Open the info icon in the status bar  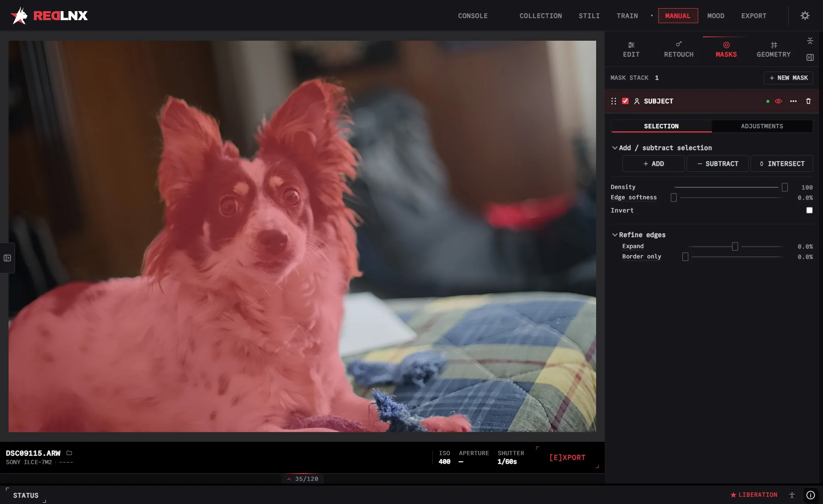(811, 495)
